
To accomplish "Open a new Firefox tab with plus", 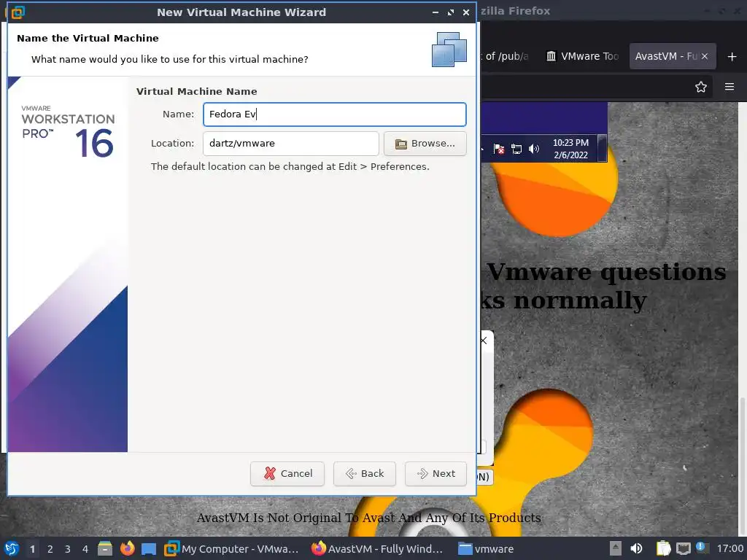I will coord(732,57).
